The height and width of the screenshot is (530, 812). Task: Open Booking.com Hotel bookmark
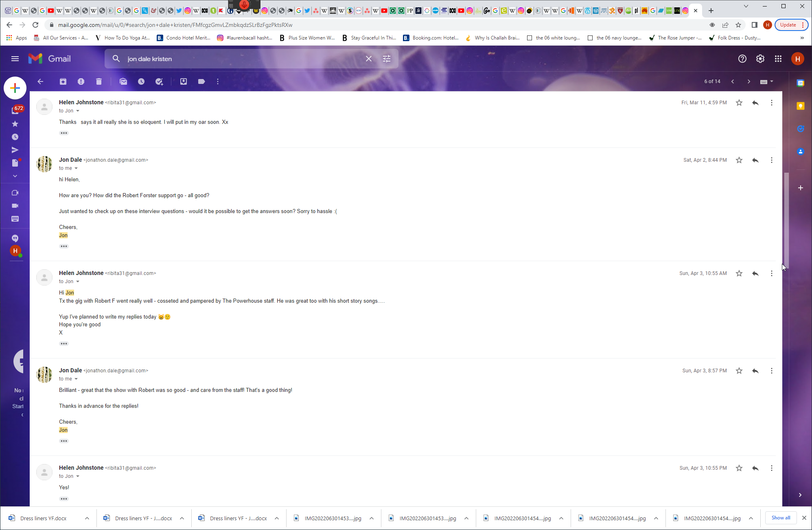[x=431, y=38]
